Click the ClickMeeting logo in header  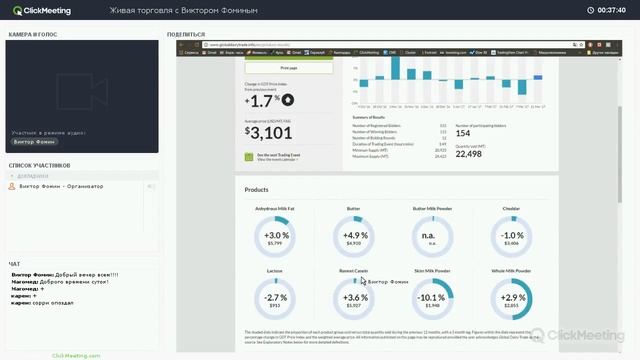point(42,11)
